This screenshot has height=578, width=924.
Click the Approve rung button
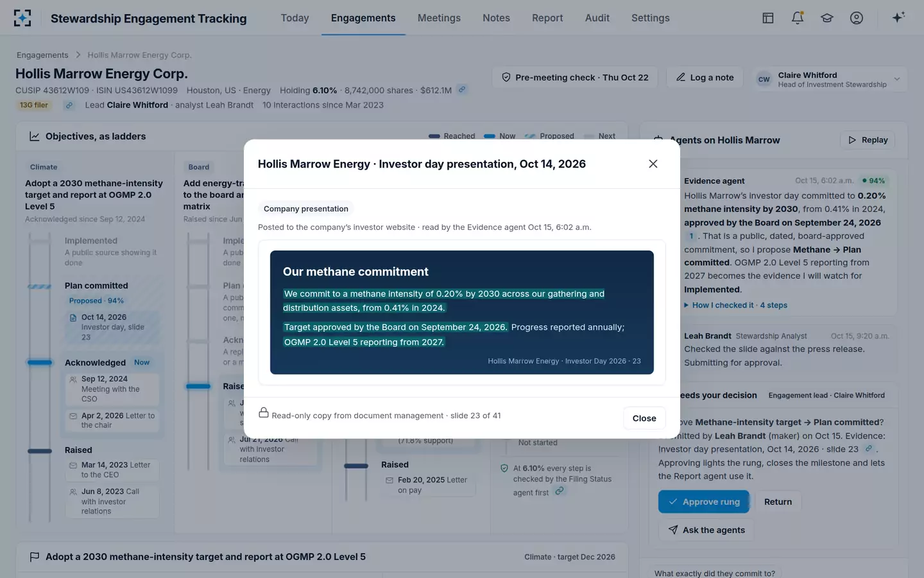click(x=704, y=502)
